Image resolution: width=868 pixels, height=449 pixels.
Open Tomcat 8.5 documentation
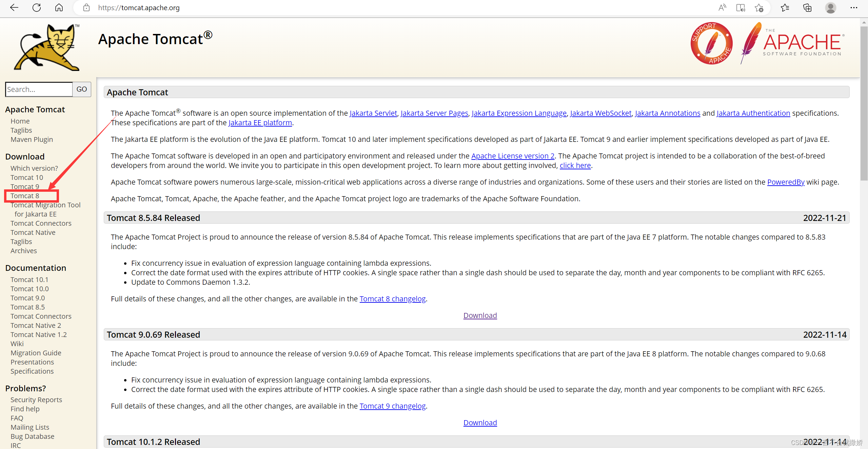[x=27, y=307]
